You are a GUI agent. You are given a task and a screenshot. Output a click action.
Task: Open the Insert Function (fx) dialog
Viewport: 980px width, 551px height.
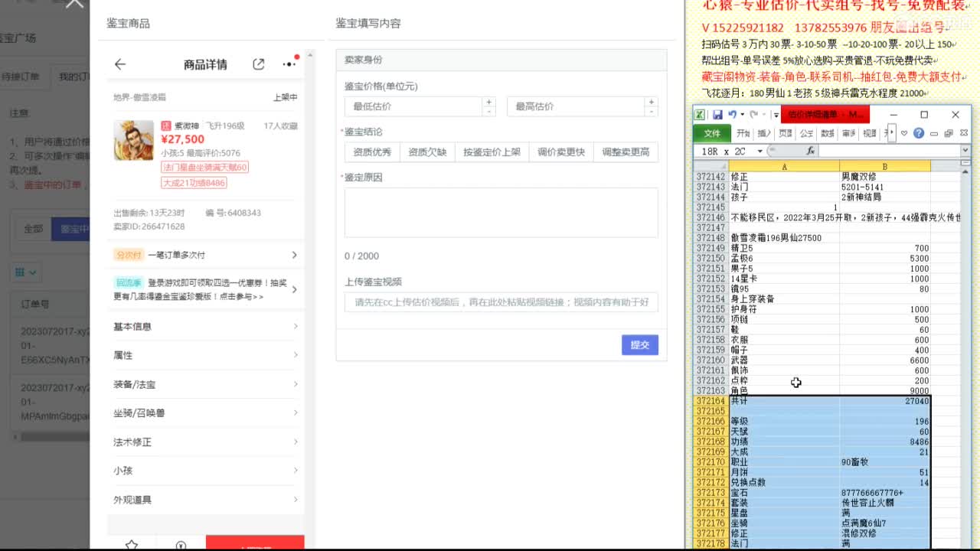pos(810,149)
